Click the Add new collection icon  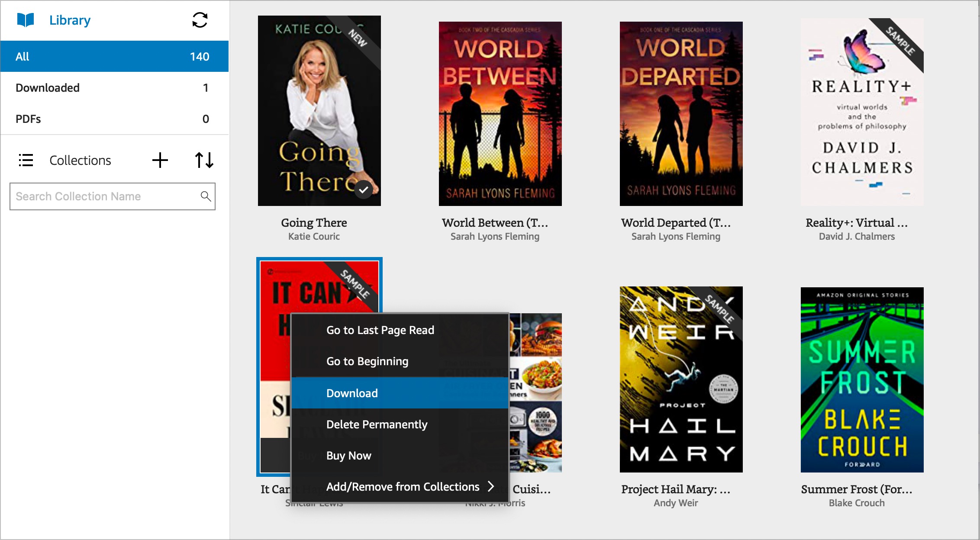pyautogui.click(x=161, y=160)
